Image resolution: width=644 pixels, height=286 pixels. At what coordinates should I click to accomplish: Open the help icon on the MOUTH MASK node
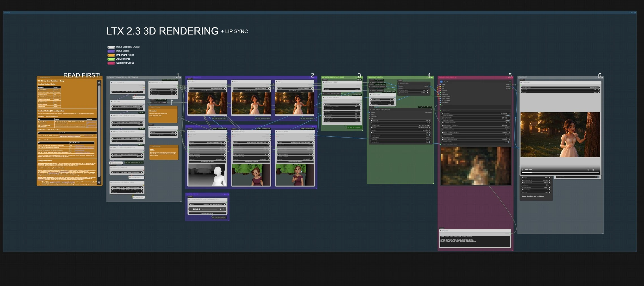314,131
